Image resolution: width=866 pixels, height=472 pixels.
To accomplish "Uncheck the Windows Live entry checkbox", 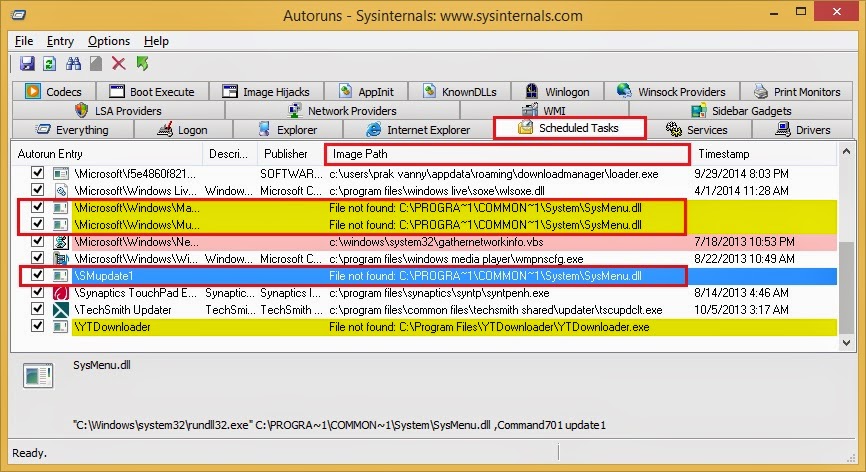I will [38, 190].
